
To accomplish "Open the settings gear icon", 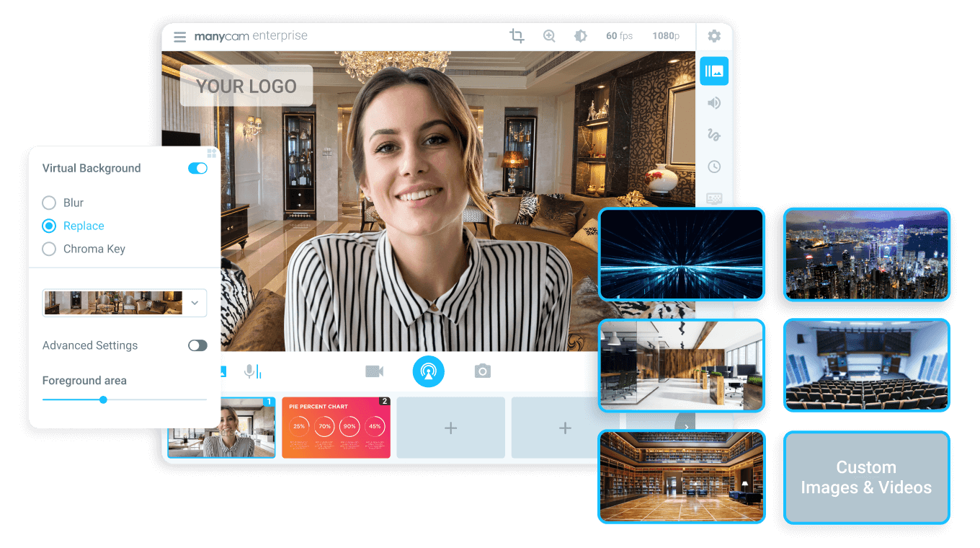I will pyautogui.click(x=713, y=36).
